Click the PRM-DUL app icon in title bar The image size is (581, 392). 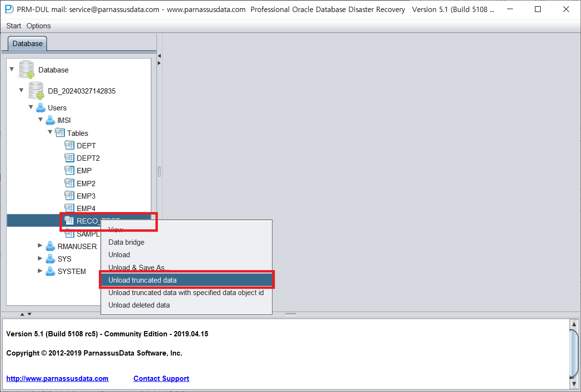[x=9, y=9]
